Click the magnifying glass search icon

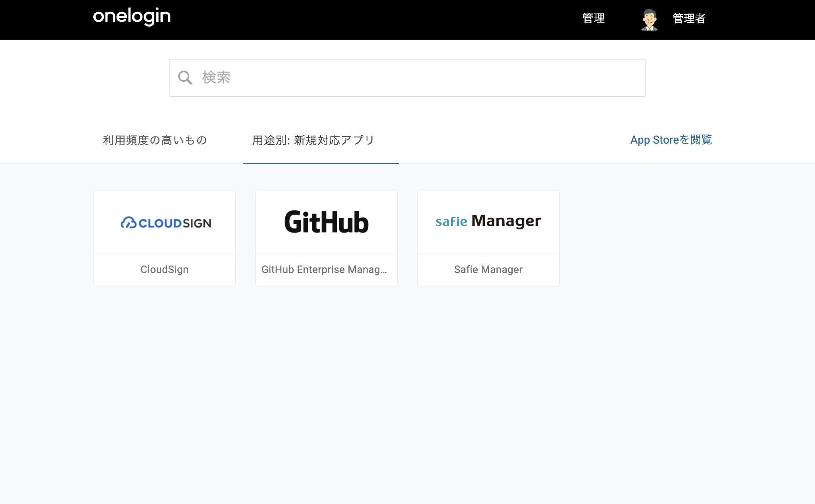(185, 78)
